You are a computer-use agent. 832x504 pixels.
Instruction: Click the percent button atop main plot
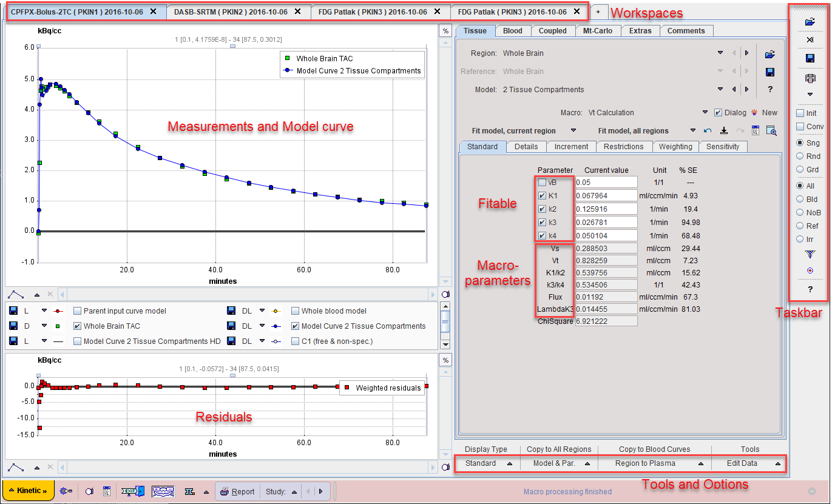pyautogui.click(x=445, y=31)
